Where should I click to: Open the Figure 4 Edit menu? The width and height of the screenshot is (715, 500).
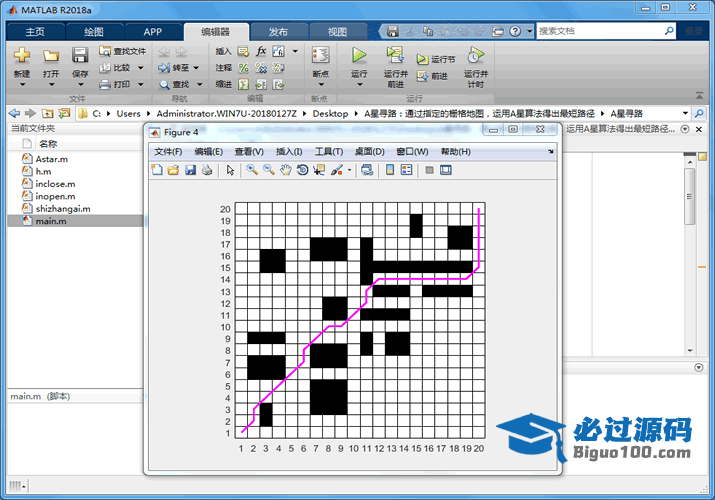[x=208, y=152]
